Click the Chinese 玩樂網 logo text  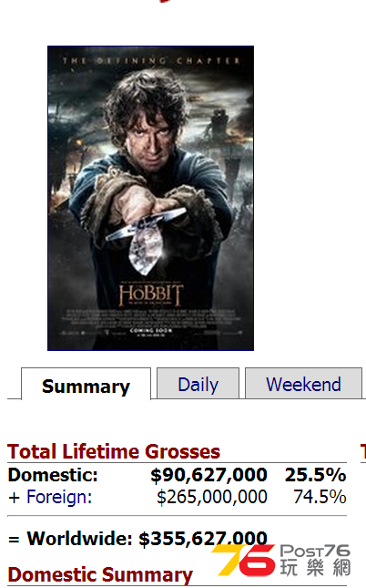coord(315,567)
